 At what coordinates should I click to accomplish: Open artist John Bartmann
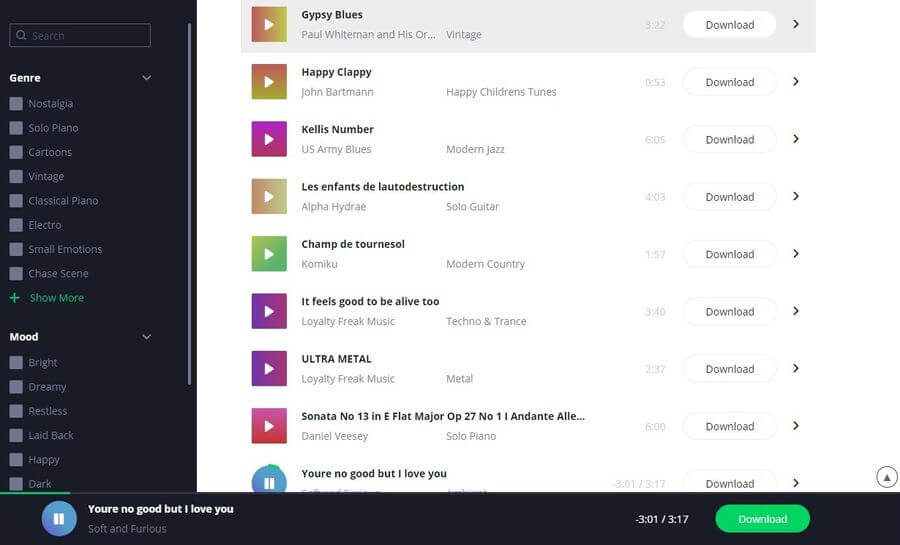338,92
